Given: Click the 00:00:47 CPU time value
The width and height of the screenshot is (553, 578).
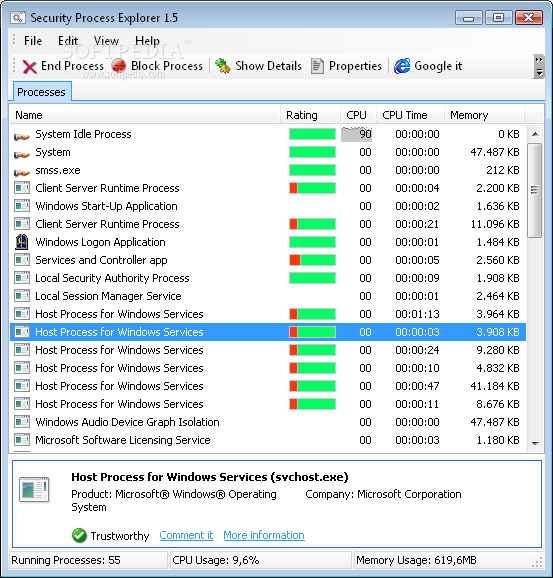Looking at the screenshot, I should point(417,386).
